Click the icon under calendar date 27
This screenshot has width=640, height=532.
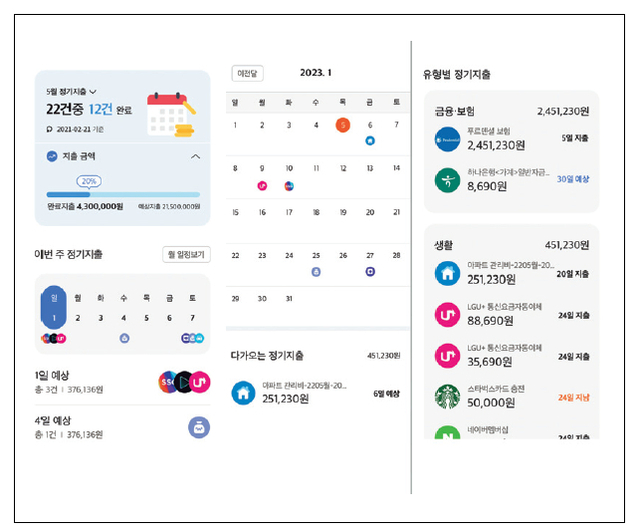click(x=370, y=272)
